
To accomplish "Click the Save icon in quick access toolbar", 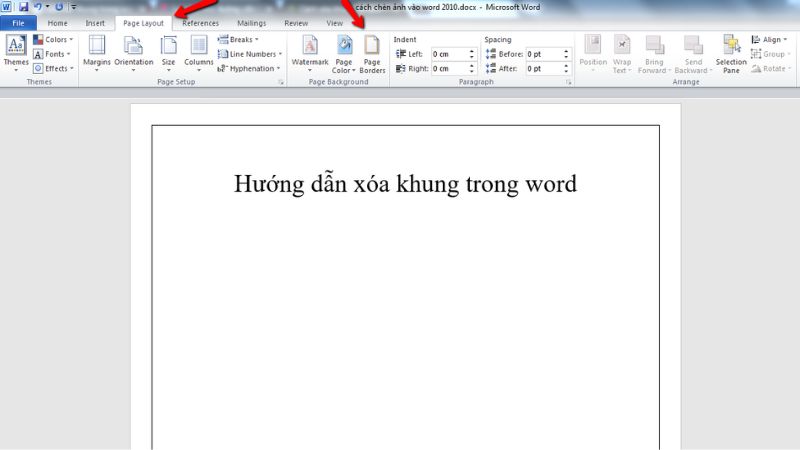I will [x=22, y=7].
